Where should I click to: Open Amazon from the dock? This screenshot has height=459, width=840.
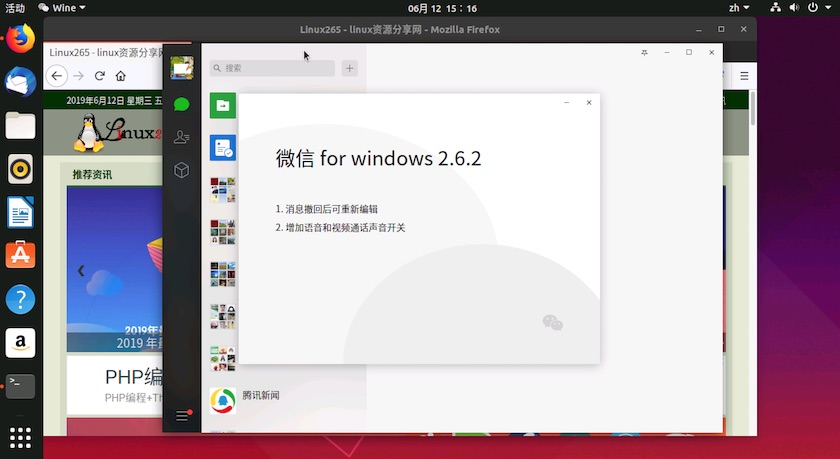click(20, 343)
